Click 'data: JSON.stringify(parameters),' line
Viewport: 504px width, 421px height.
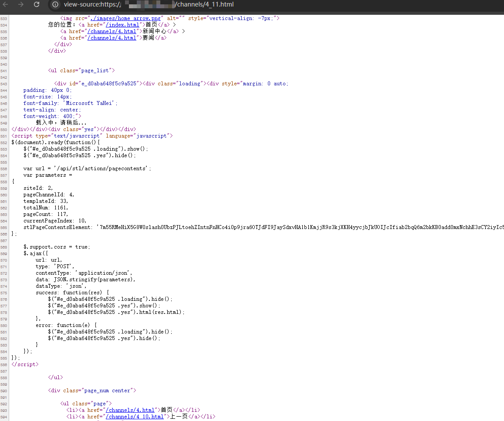(85, 280)
